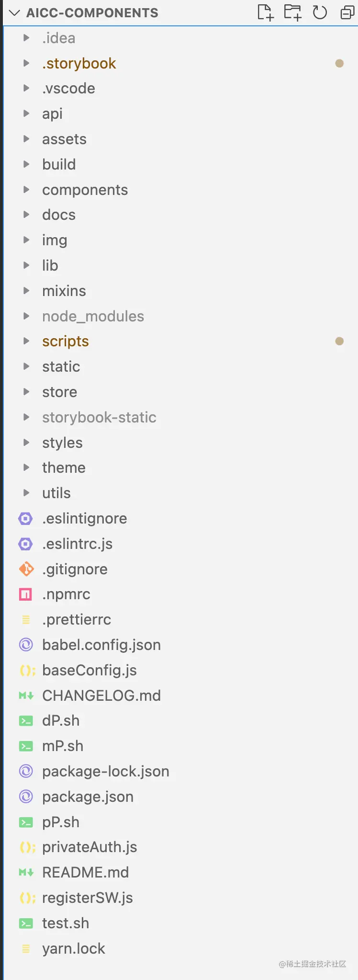Open the babel.config.json file
The height and width of the screenshot is (980, 358).
click(101, 645)
